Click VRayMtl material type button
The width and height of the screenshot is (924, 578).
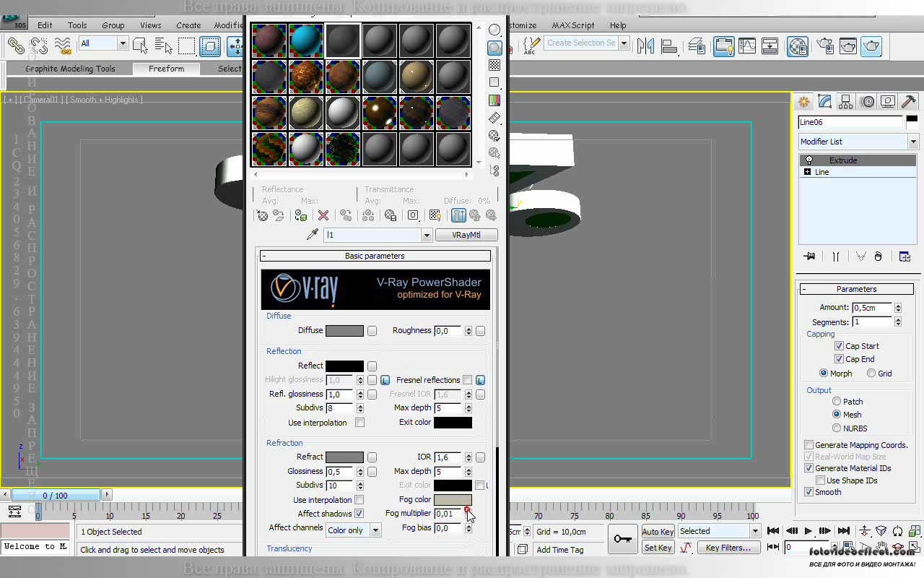coord(466,235)
